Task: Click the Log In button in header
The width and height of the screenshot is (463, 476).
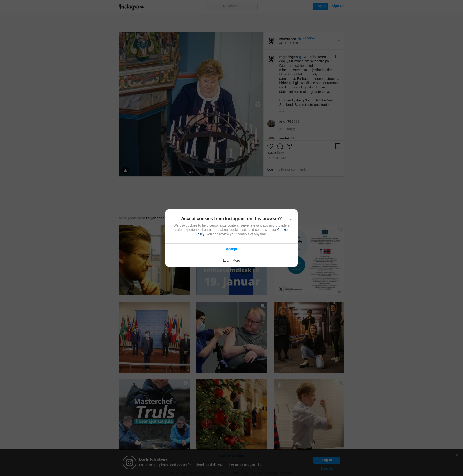Action: (320, 6)
